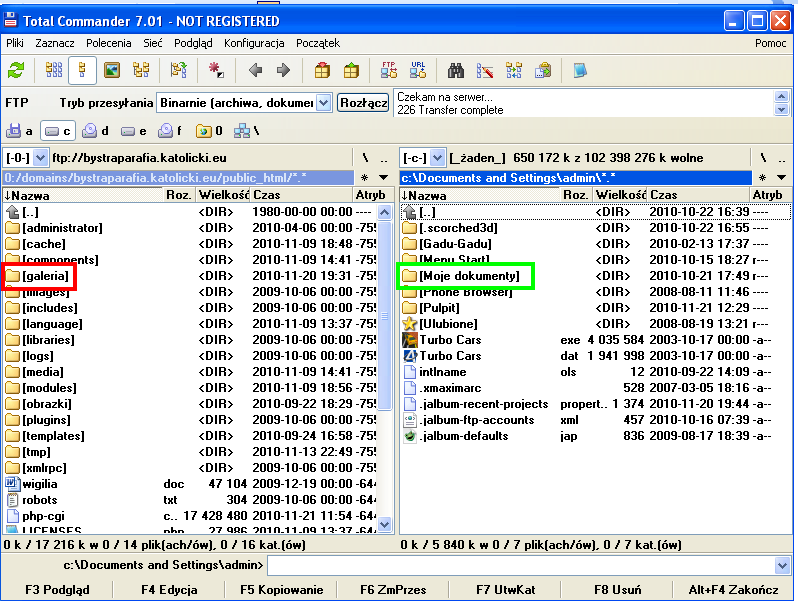The height and width of the screenshot is (601, 798).
Task: Select drive d button in the drive bar
Action: (x=96, y=131)
